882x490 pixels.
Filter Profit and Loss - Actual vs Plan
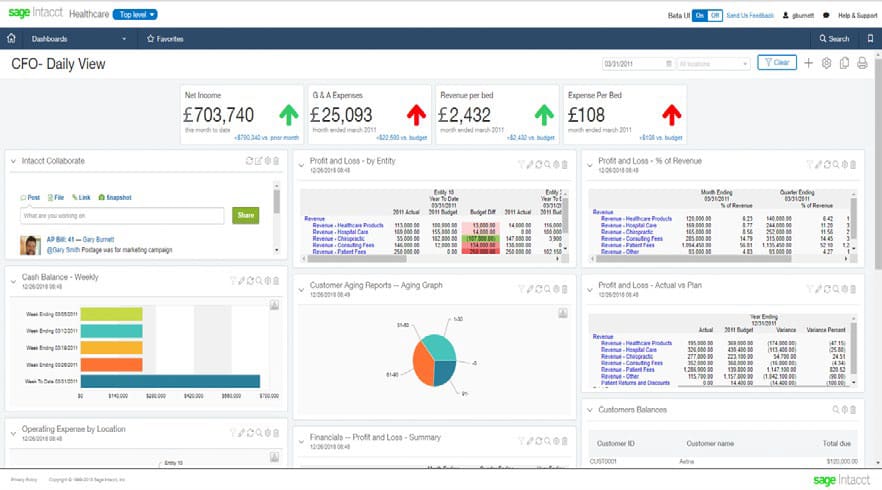(x=810, y=289)
